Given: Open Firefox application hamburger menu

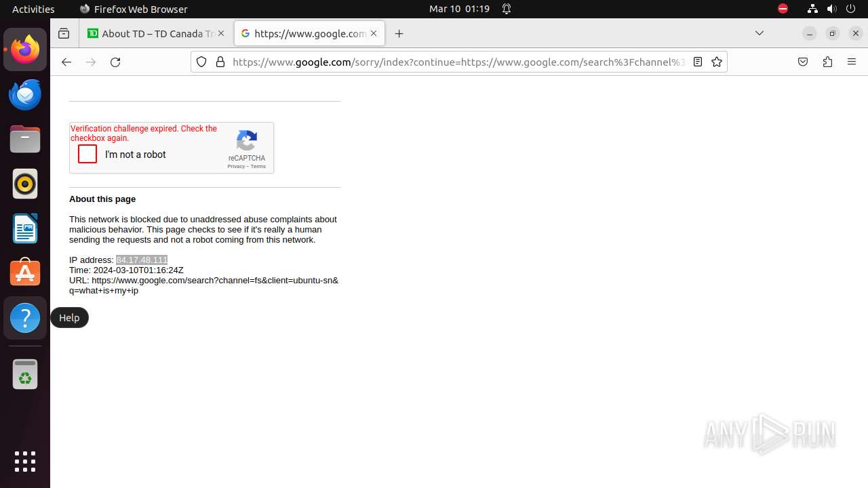Looking at the screenshot, I should click(x=852, y=62).
